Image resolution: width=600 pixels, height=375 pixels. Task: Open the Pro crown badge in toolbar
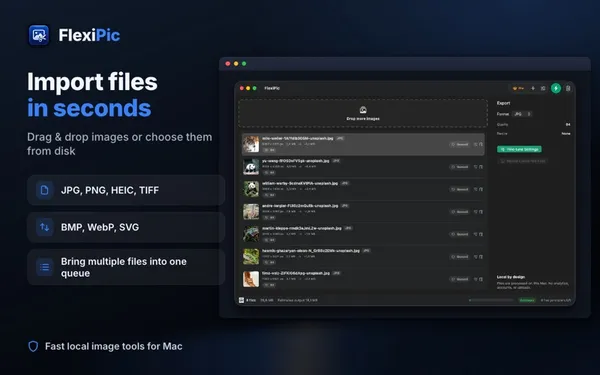click(518, 88)
